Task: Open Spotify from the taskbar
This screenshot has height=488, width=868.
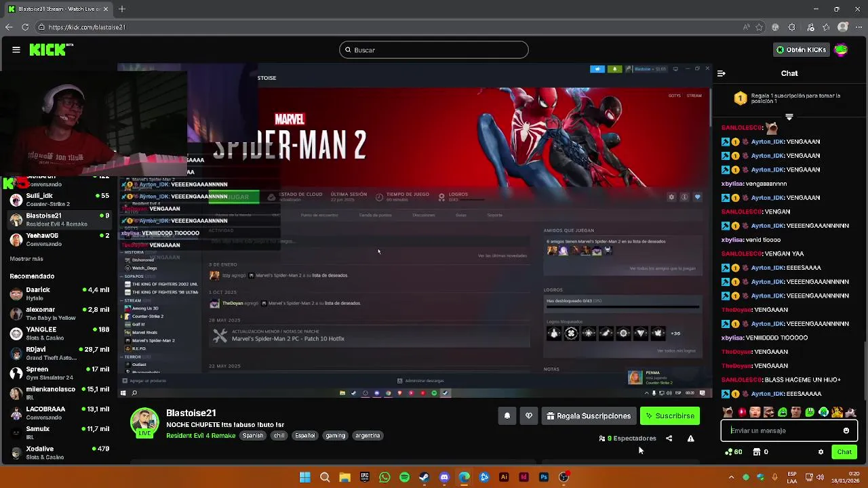Action: pos(404,477)
